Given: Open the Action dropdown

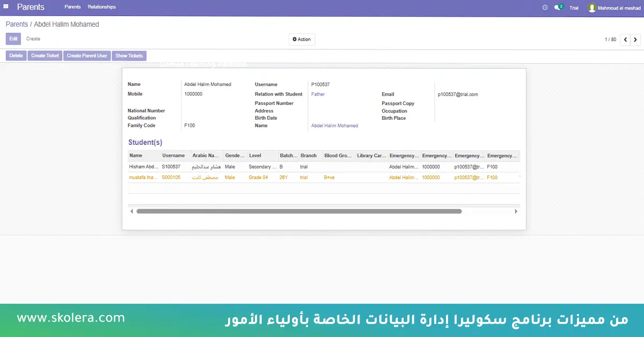Looking at the screenshot, I should coord(302,40).
